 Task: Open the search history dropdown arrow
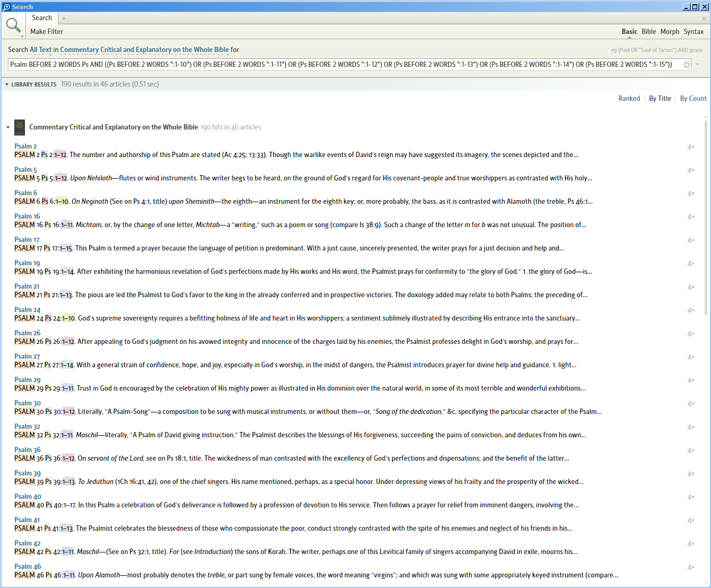[x=698, y=65]
